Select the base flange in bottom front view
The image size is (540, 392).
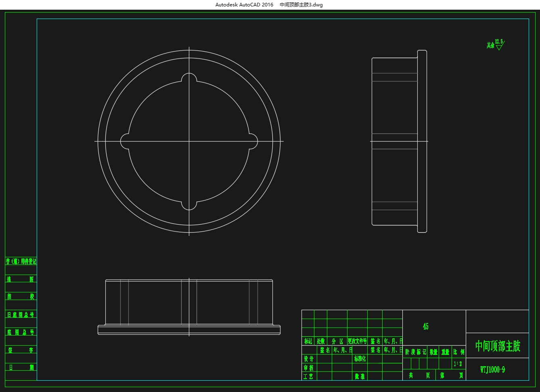(189, 329)
